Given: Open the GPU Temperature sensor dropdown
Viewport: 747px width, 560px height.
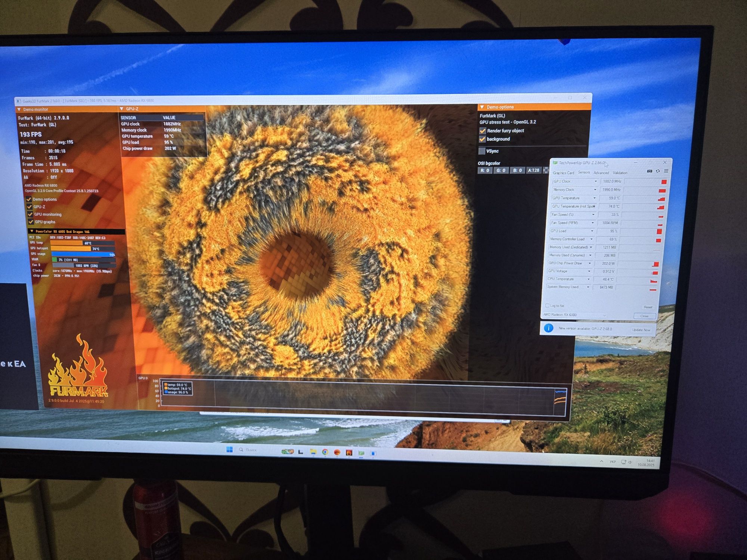Looking at the screenshot, I should click(594, 198).
